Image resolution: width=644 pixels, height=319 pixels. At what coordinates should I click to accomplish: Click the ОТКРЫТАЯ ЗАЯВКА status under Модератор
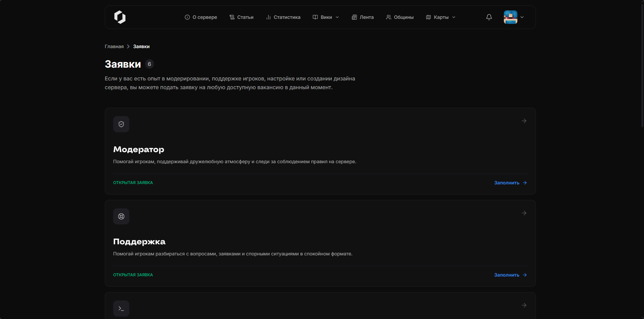tap(133, 183)
